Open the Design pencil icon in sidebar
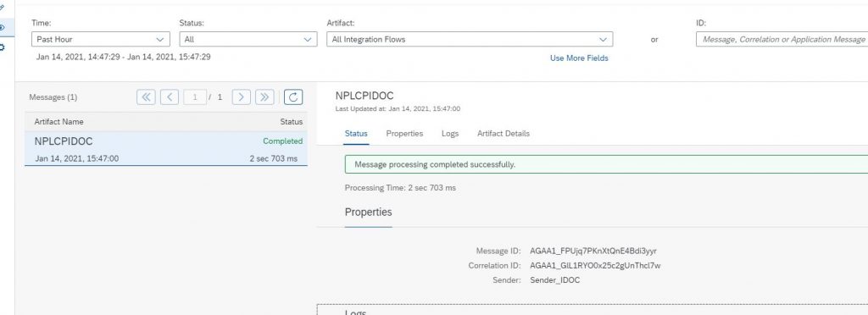The image size is (868, 315). pyautogui.click(x=3, y=8)
